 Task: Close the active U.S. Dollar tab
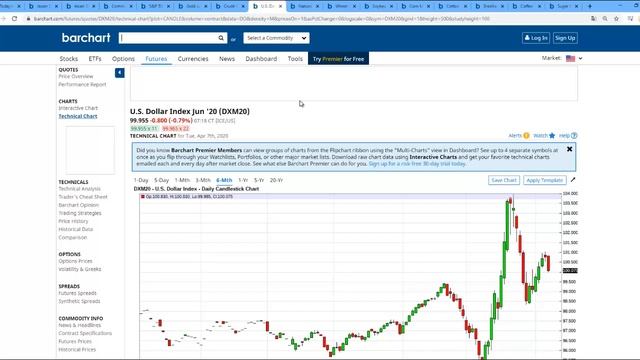280,6
